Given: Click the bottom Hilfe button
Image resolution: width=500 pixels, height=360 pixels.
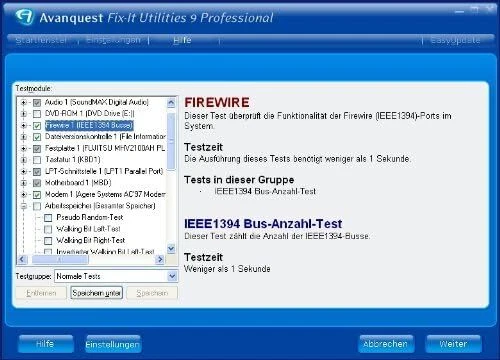Looking at the screenshot, I should pos(46,344).
